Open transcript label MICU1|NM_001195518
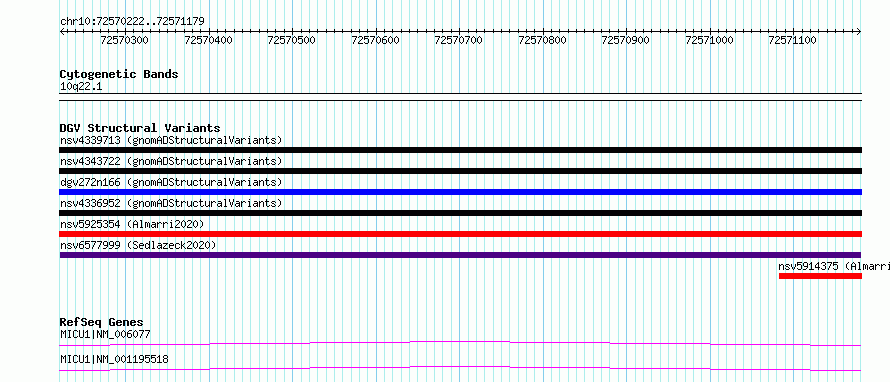 (114, 359)
